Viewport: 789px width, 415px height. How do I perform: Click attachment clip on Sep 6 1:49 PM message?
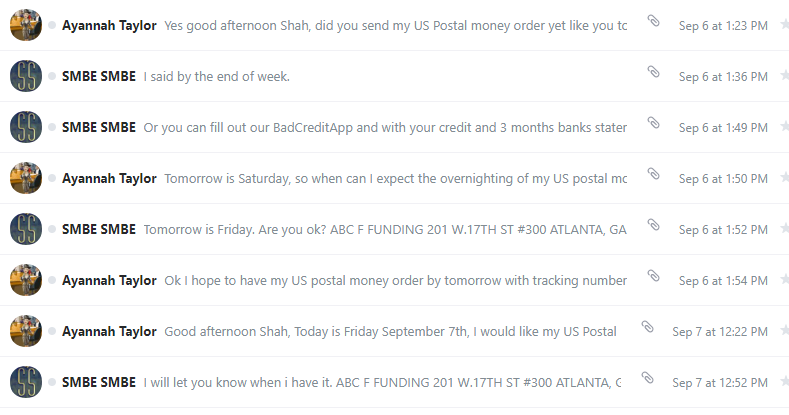coord(653,123)
